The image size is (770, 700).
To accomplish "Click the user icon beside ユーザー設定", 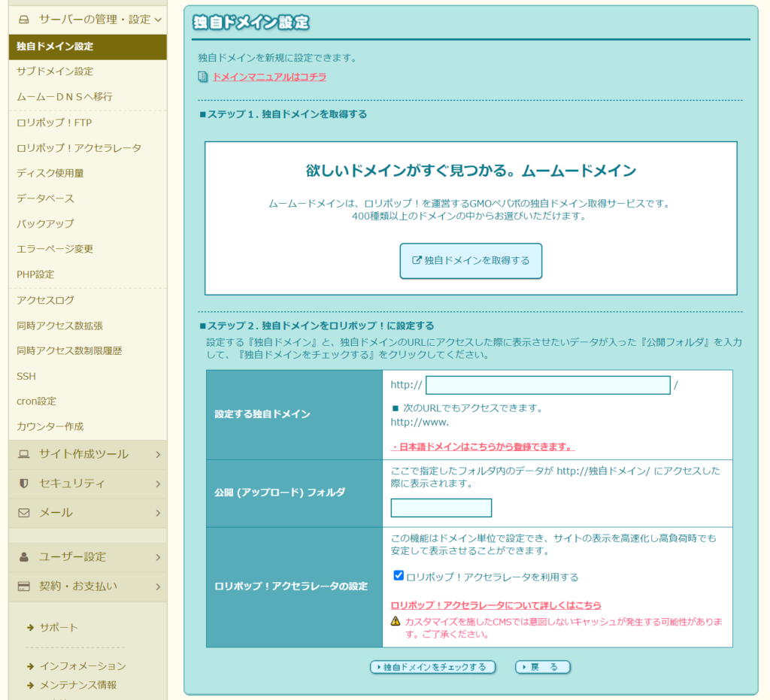I will pyautogui.click(x=23, y=557).
